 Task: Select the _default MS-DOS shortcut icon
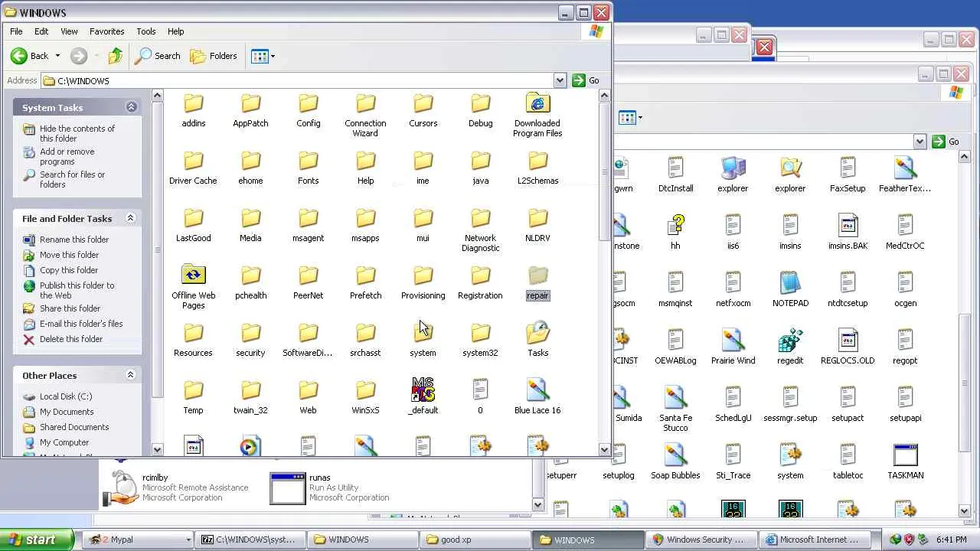[423, 390]
